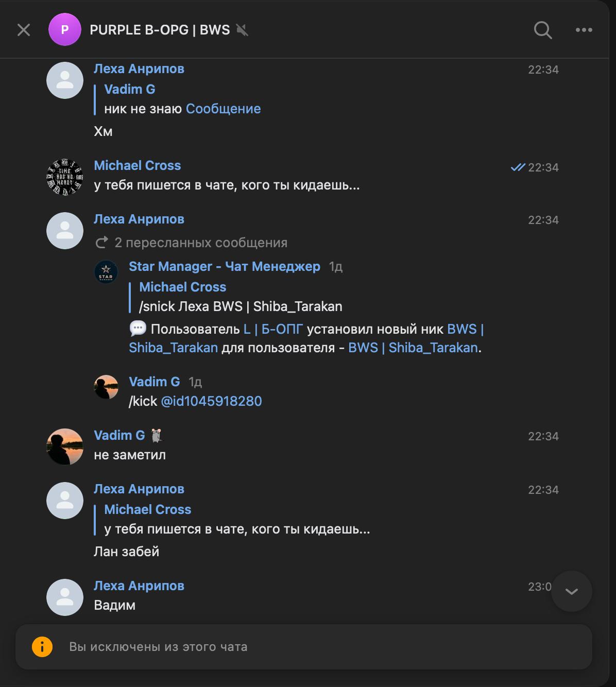
Task: Open the 'Сообщение' link in quoted reply
Action: point(223,109)
